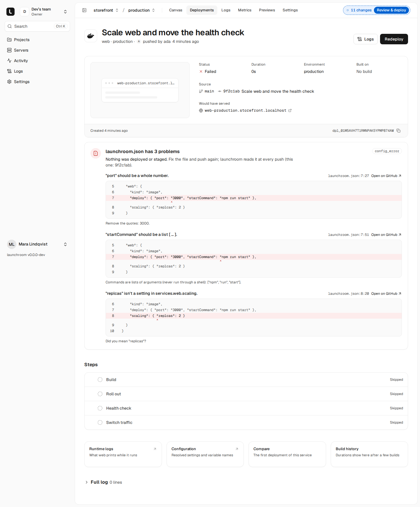Copy the deployment ID
Image resolution: width=420 pixels, height=507 pixels.
tap(398, 131)
